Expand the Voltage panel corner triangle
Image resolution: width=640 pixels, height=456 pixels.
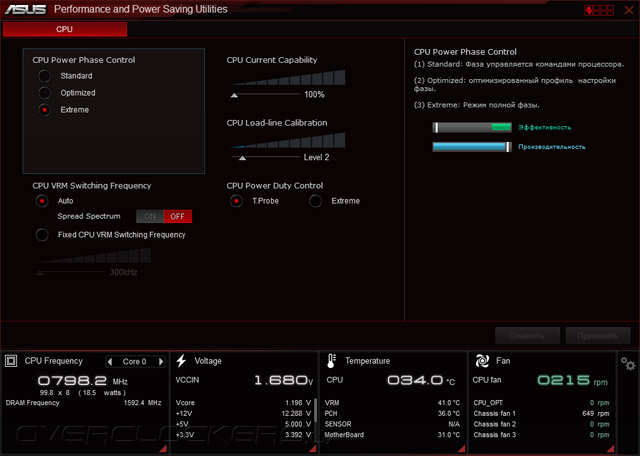tap(312, 449)
